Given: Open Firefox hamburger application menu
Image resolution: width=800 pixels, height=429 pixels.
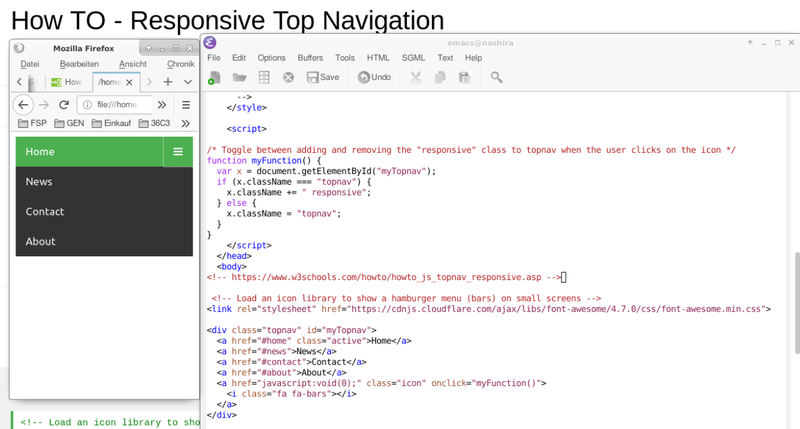Looking at the screenshot, I should 186,105.
